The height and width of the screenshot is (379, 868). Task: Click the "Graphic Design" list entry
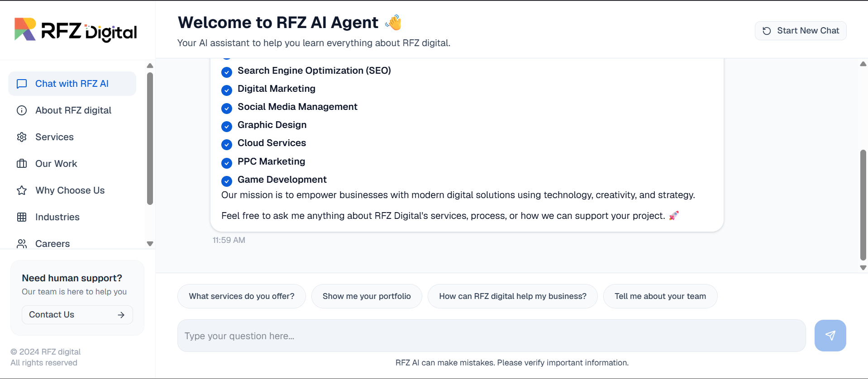tap(272, 125)
